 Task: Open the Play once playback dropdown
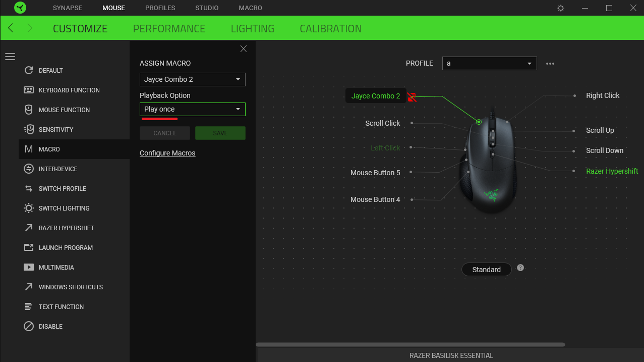click(192, 109)
